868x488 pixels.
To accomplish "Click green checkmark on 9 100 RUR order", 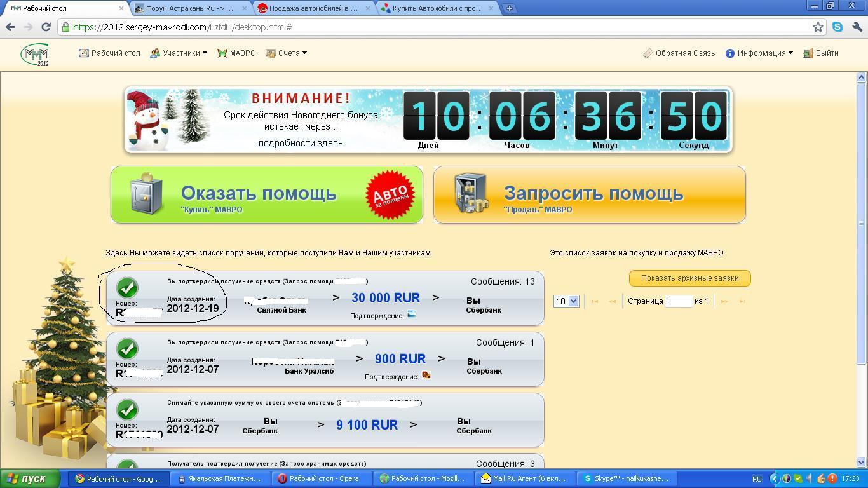I will 127,410.
